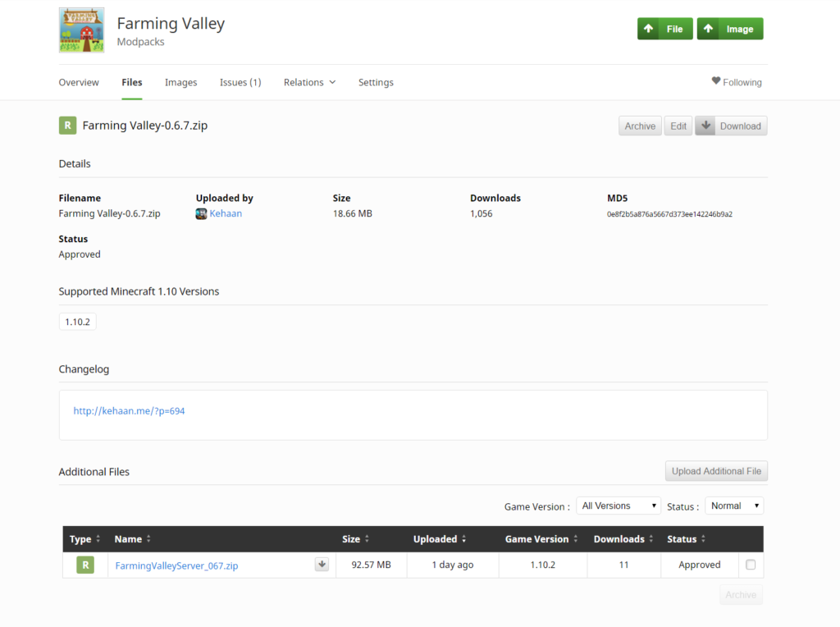Sort table by Type column
Viewport: 840px width, 627px height.
tap(84, 539)
